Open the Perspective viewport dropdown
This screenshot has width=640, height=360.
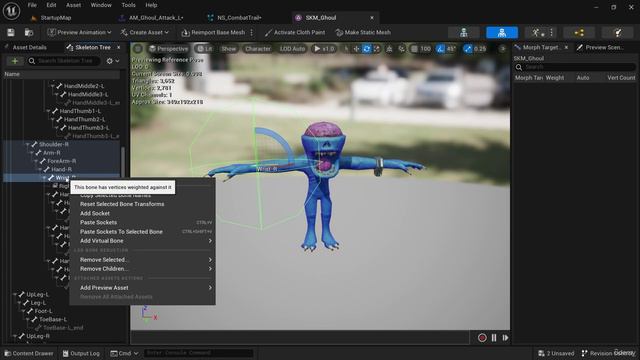point(168,49)
